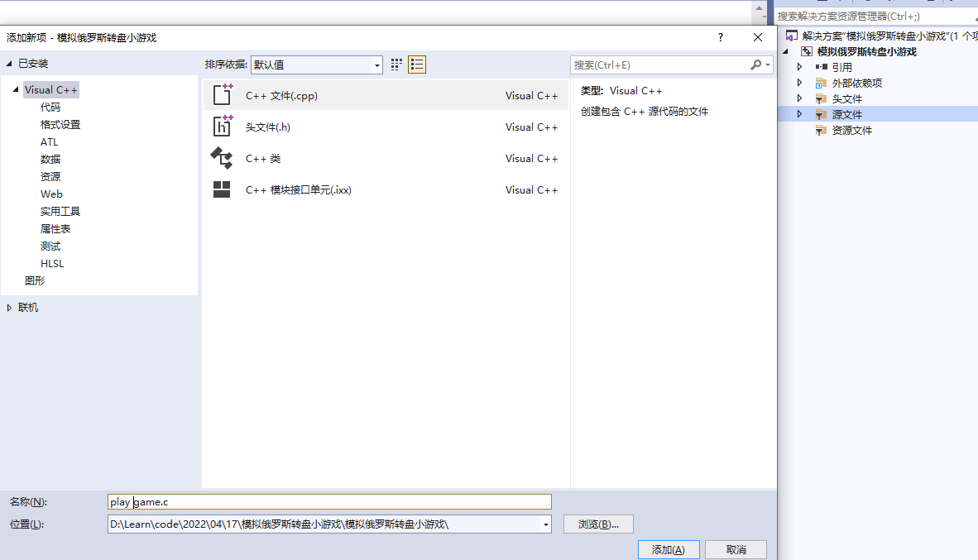Switch to small icons grid view

pyautogui.click(x=396, y=65)
